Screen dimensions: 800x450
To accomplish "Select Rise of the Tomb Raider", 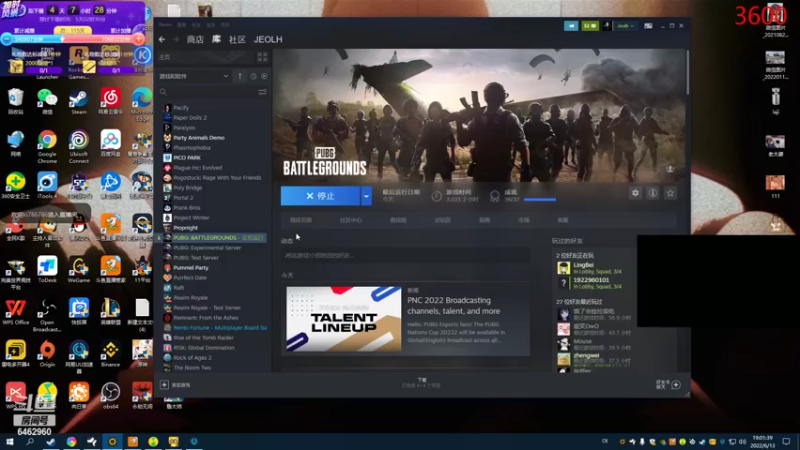I will click(x=203, y=338).
